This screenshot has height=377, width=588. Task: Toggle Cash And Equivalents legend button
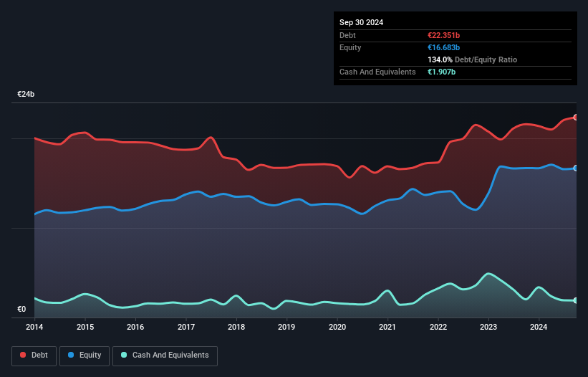165,355
